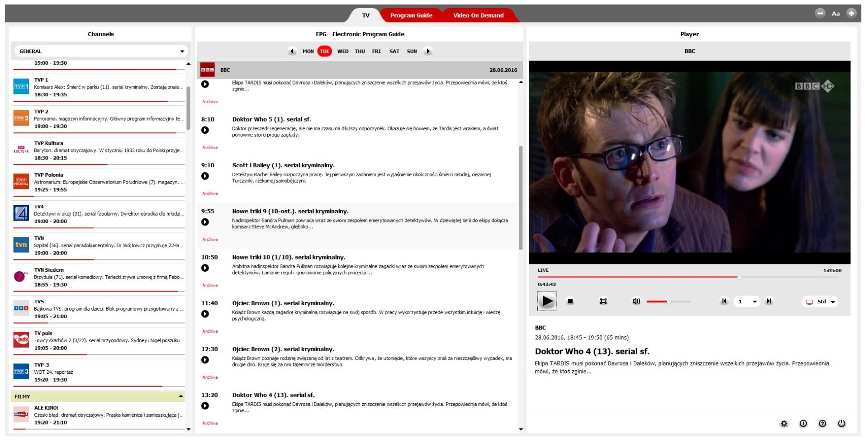This screenshot has width=868, height=443.
Task: Open the GENERAL channel category dropdown
Action: click(101, 51)
